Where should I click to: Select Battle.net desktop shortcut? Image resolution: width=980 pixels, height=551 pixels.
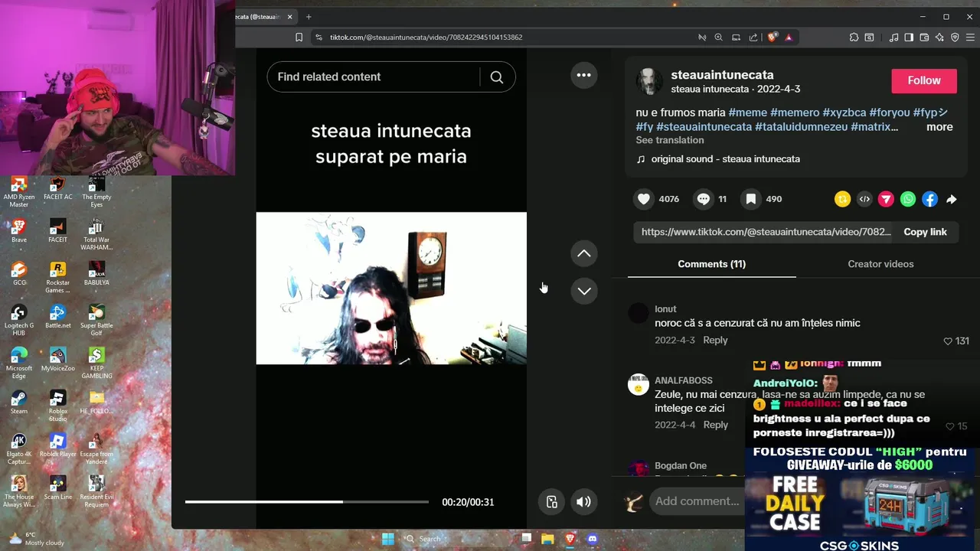point(57,317)
